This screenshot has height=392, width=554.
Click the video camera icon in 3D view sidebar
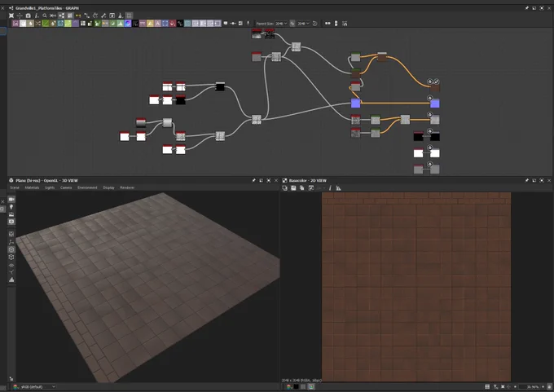click(x=11, y=200)
